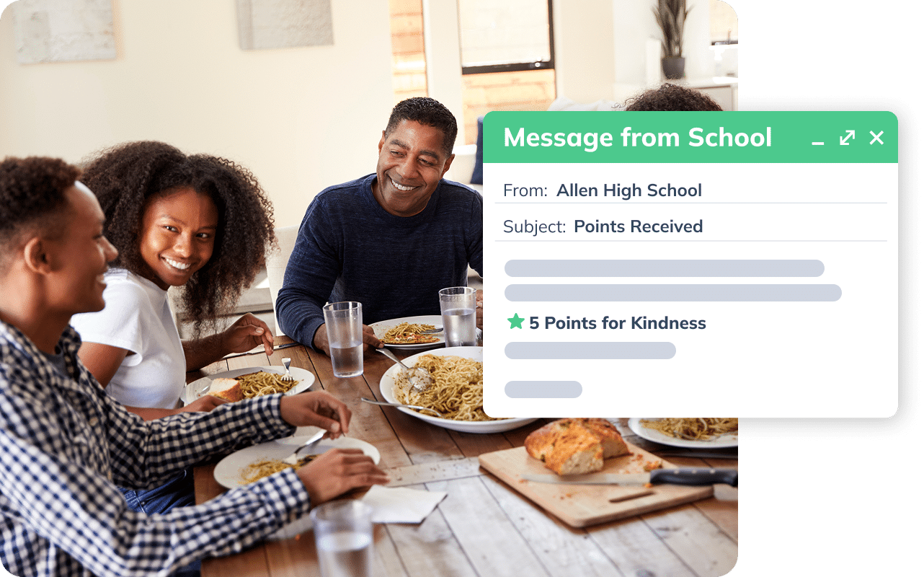This screenshot has height=577, width=924.
Task: Click the Subject: label
Action: point(535,226)
